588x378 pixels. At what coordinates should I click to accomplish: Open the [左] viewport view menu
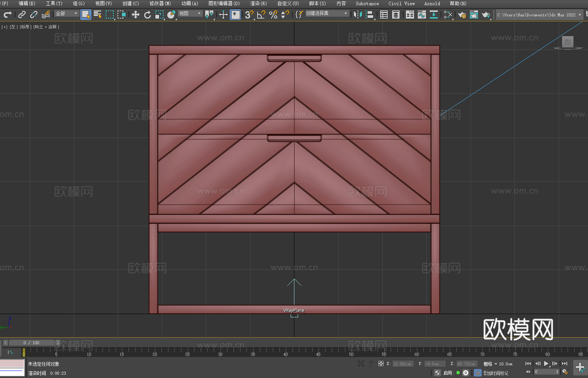[13, 27]
